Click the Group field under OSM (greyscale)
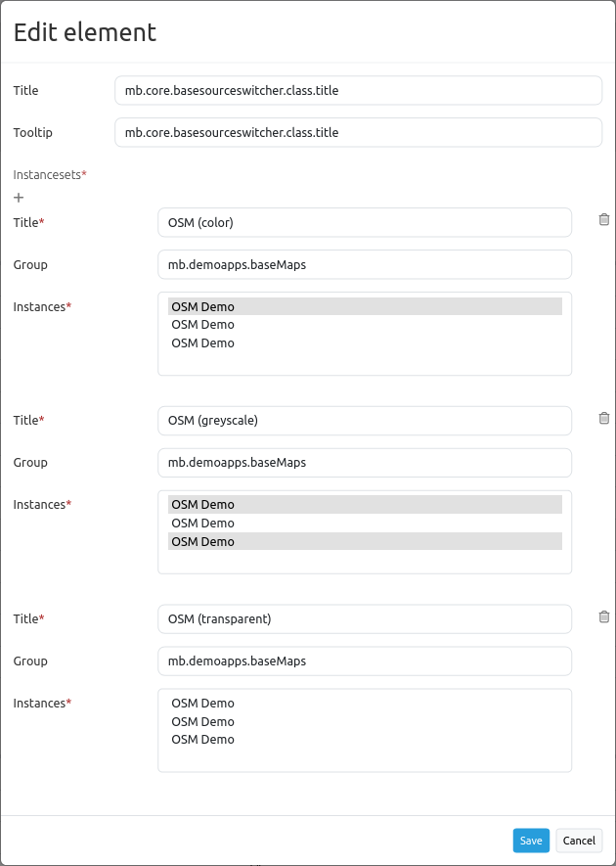The height and width of the screenshot is (866, 616). pos(364,463)
